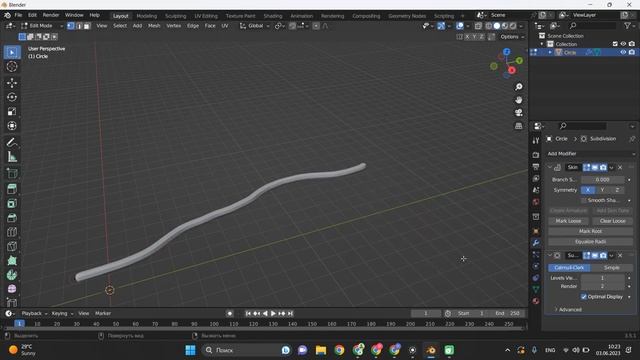Enable face select mode
This screenshot has width=640, height=360.
tap(87, 26)
